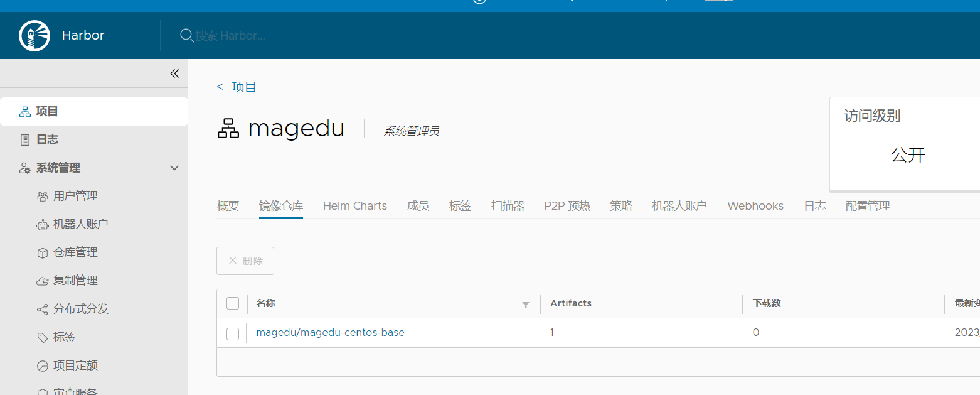Click the Artifacts count 1 cell

pyautogui.click(x=552, y=333)
